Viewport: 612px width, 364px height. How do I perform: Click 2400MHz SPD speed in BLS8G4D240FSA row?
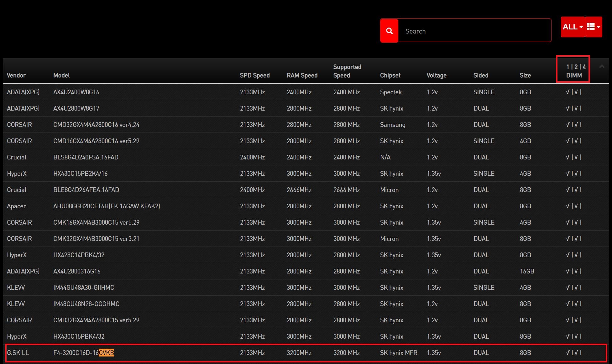[252, 157]
